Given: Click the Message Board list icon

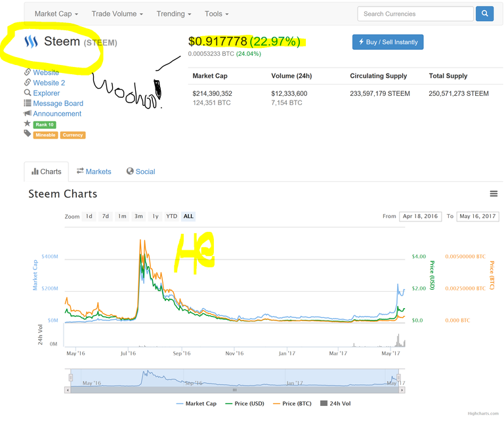Looking at the screenshot, I should pyautogui.click(x=28, y=103).
